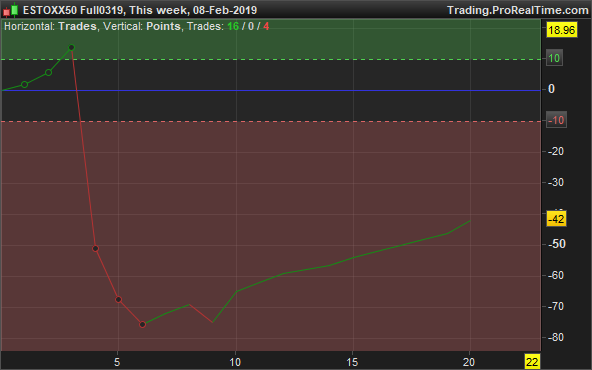The image size is (592, 370).
Task: Click the green 10 threshold label
Action: click(554, 59)
